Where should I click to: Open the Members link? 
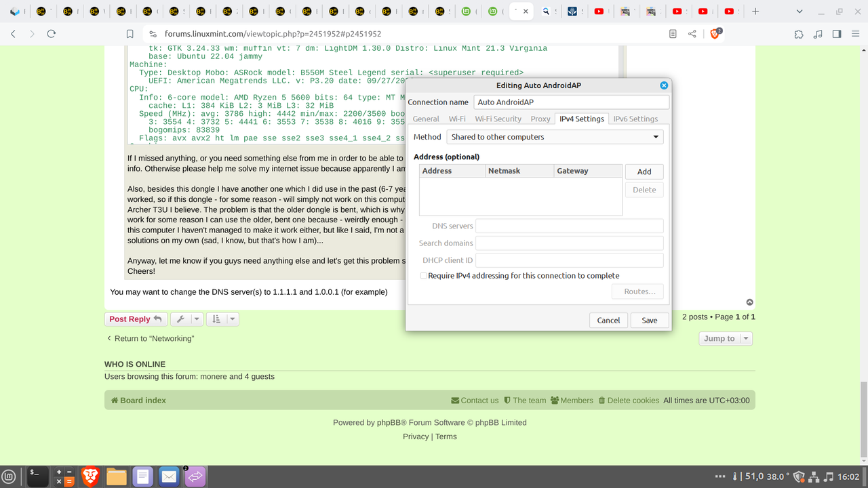(x=572, y=401)
